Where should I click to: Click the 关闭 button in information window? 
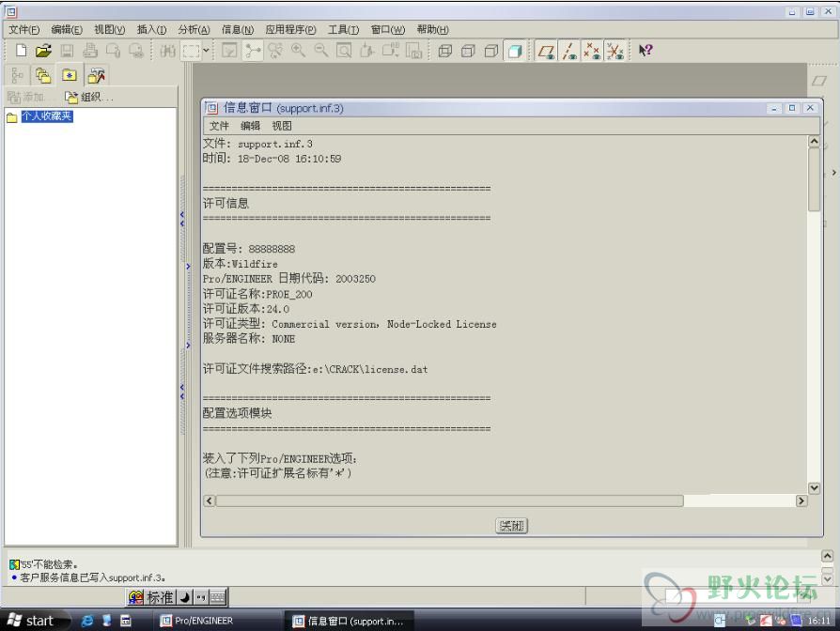tap(511, 526)
